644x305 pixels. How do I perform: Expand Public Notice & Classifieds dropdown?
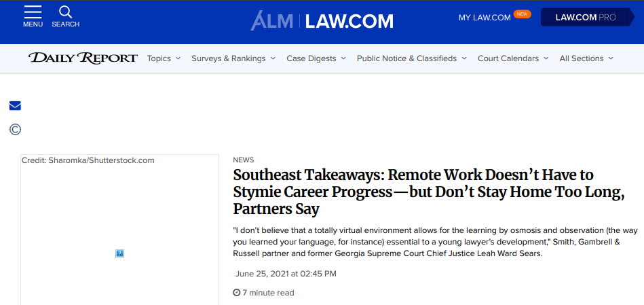click(411, 58)
